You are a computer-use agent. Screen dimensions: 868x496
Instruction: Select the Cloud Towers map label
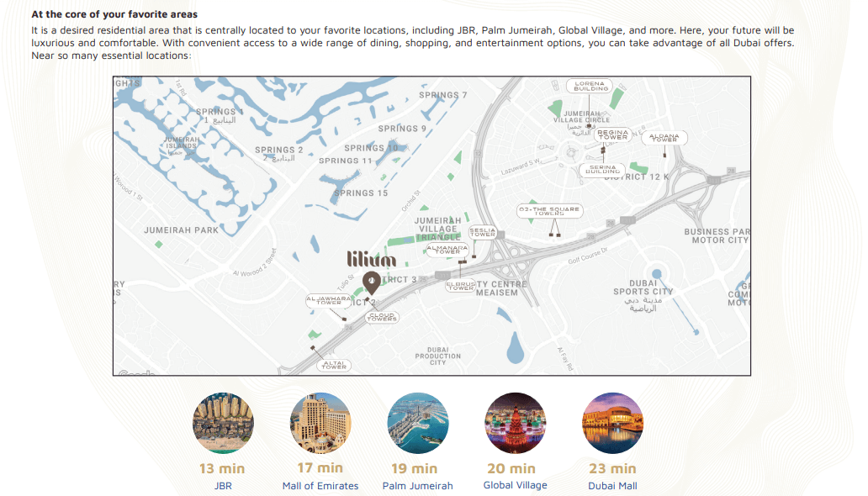[x=382, y=317]
